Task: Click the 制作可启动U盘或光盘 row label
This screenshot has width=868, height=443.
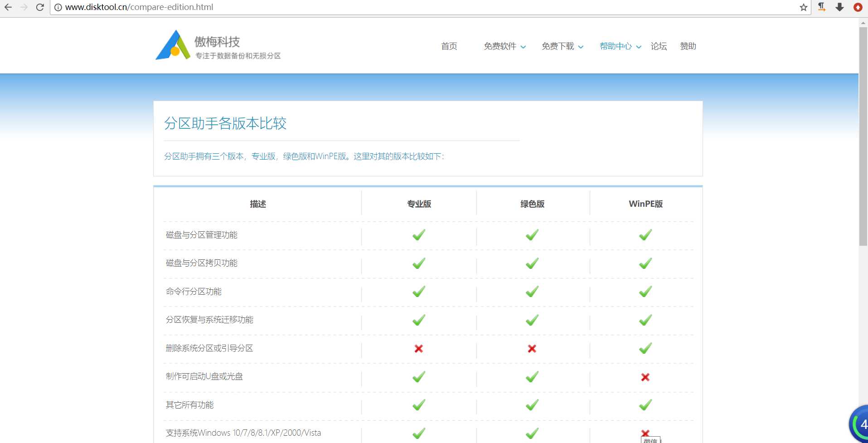Action: point(204,376)
